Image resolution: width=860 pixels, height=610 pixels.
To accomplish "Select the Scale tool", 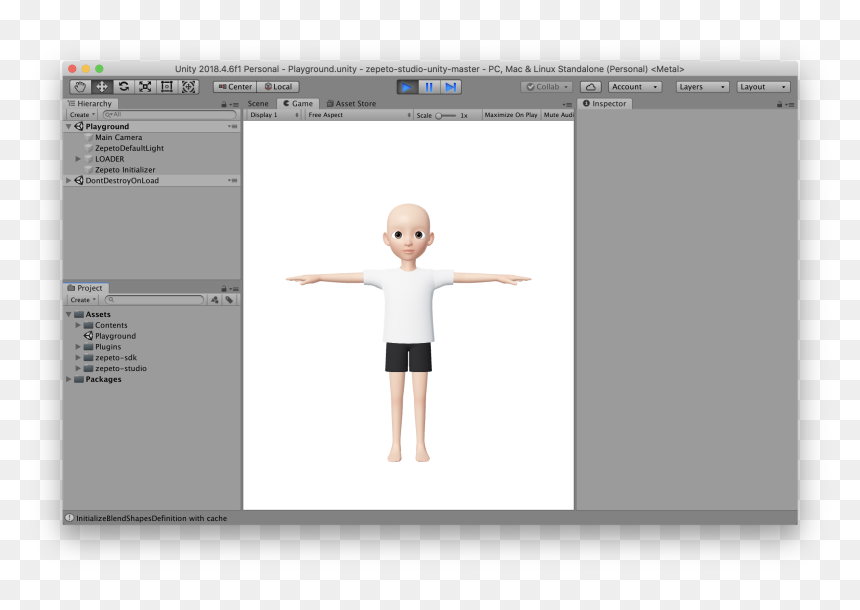I will coord(145,87).
